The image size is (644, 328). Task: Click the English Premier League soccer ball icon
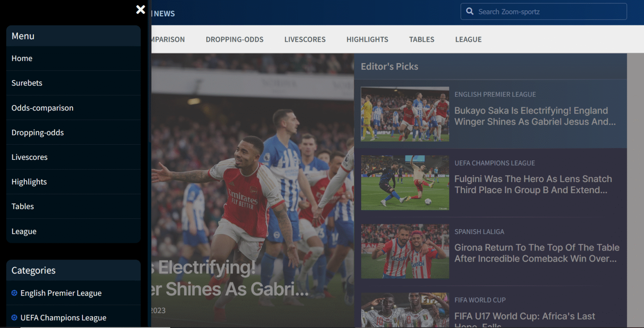pos(14,293)
